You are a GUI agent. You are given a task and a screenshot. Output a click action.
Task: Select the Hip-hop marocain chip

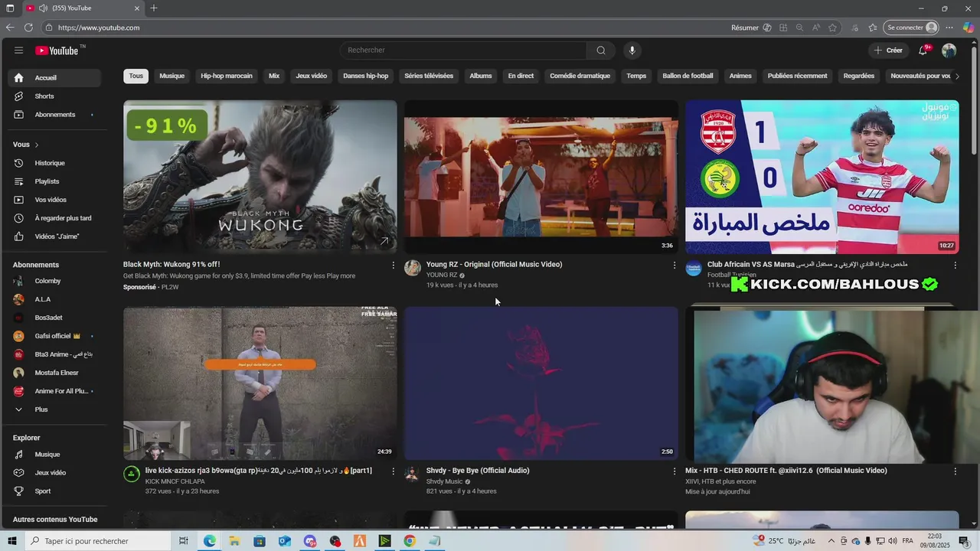pyautogui.click(x=227, y=76)
